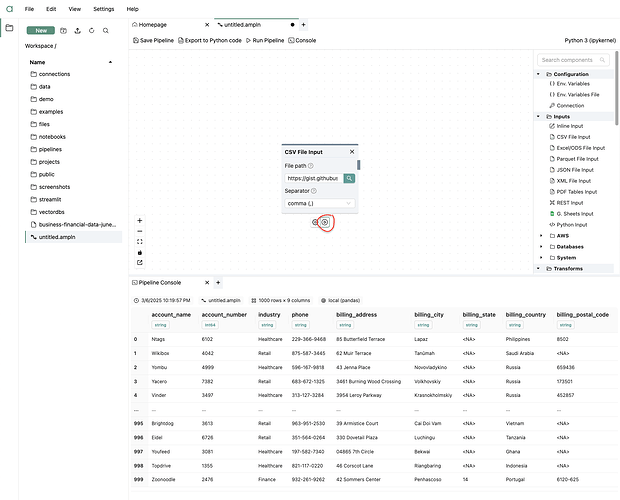Image resolution: width=620 pixels, height=500 pixels.
Task: Collapse the Inputs section
Action: (x=538, y=117)
